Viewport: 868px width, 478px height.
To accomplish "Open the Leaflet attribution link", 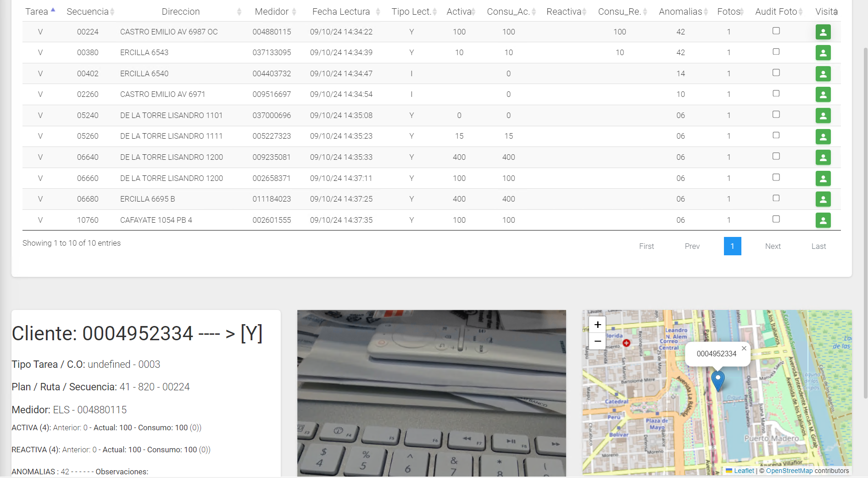I will (743, 471).
